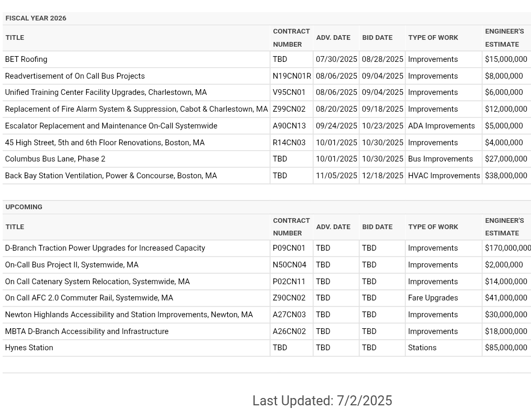The image size is (531, 420).
Task: Select contract number N19CN01R
Action: click(x=292, y=76)
